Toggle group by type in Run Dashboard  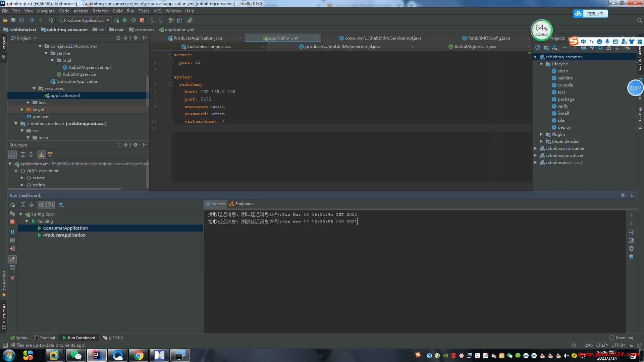[42, 205]
